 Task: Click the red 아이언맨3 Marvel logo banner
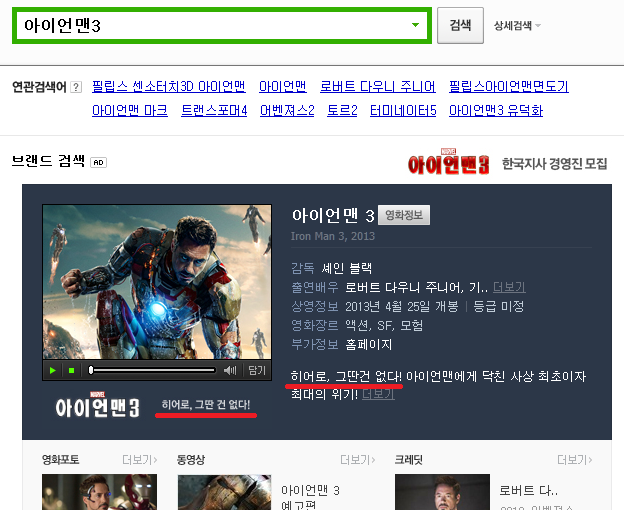[448, 162]
